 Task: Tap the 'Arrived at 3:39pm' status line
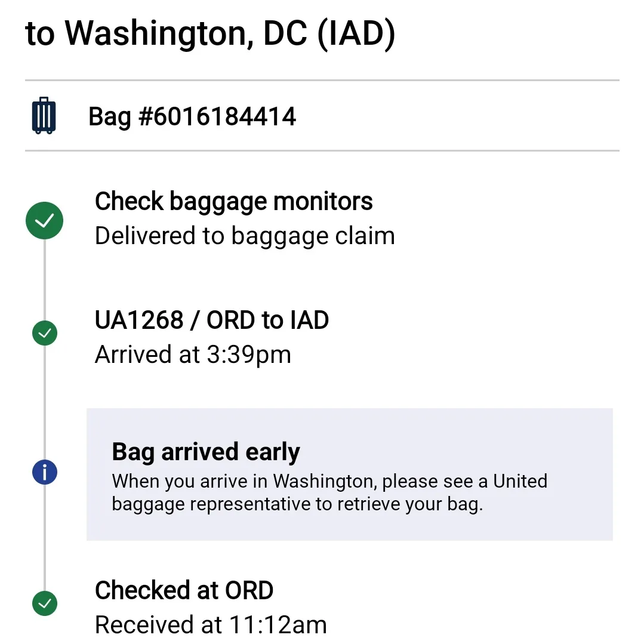click(x=193, y=355)
